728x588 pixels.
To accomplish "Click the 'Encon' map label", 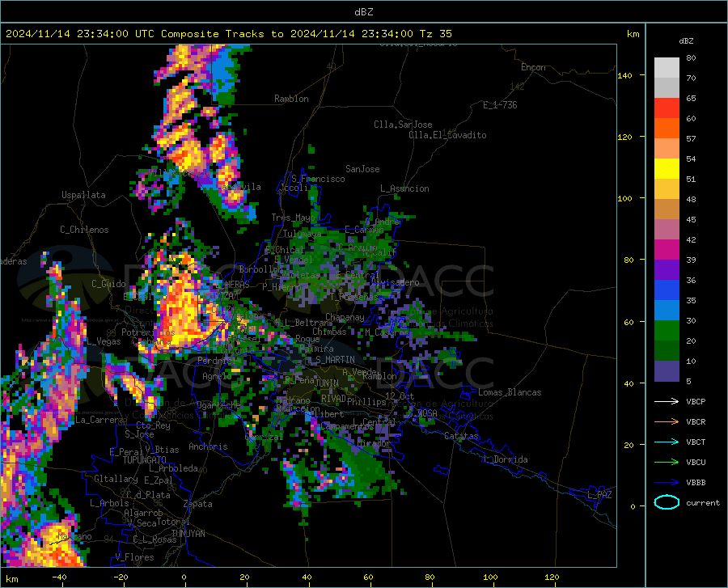I will [533, 67].
